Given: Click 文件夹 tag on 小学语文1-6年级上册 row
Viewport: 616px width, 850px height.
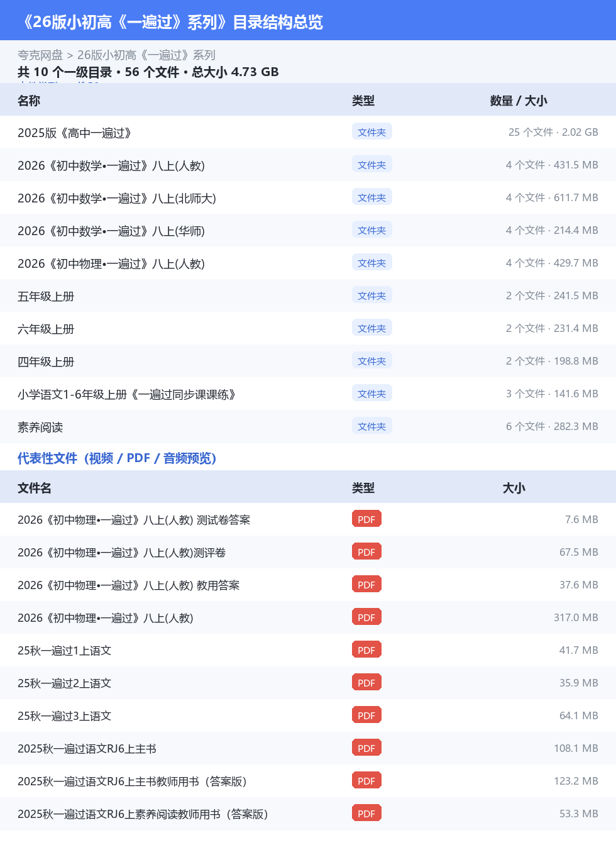Looking at the screenshot, I should click(372, 393).
